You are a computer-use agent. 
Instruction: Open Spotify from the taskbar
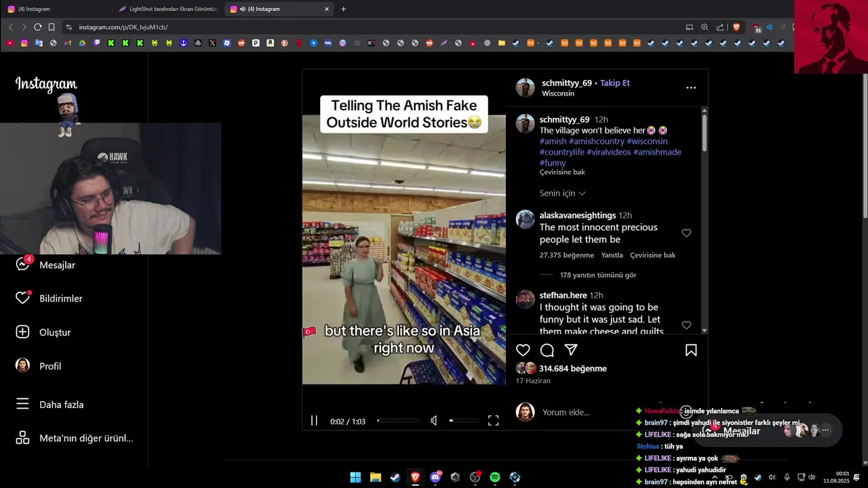click(495, 477)
